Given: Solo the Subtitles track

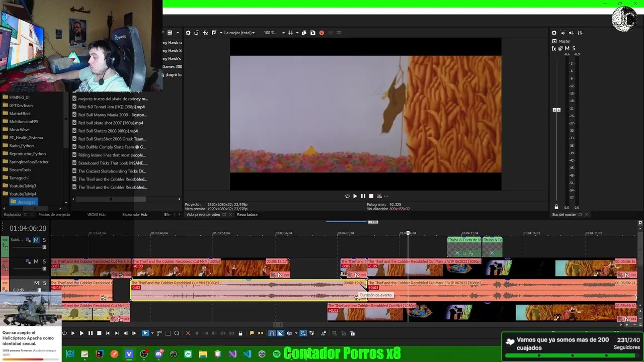Looking at the screenshot, I should click(x=44, y=240).
